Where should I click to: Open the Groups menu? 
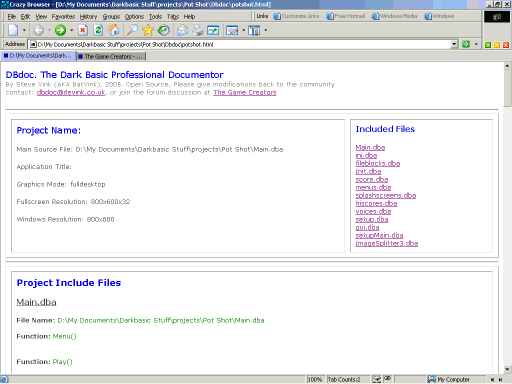coord(111,16)
